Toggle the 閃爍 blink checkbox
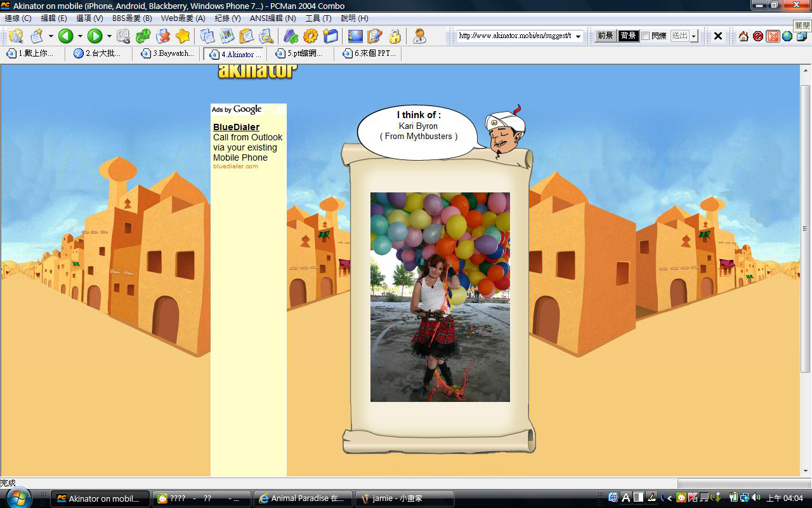 (645, 36)
